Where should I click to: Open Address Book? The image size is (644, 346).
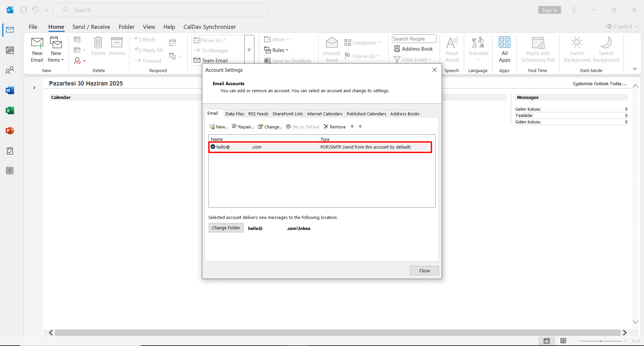413,49
